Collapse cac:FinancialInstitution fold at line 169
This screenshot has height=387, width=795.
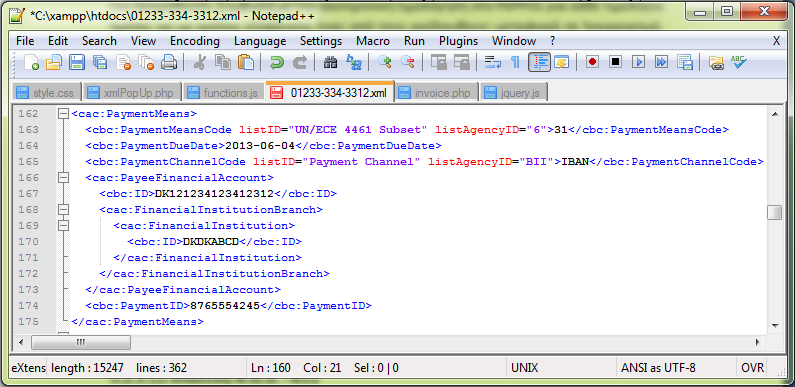click(63, 226)
